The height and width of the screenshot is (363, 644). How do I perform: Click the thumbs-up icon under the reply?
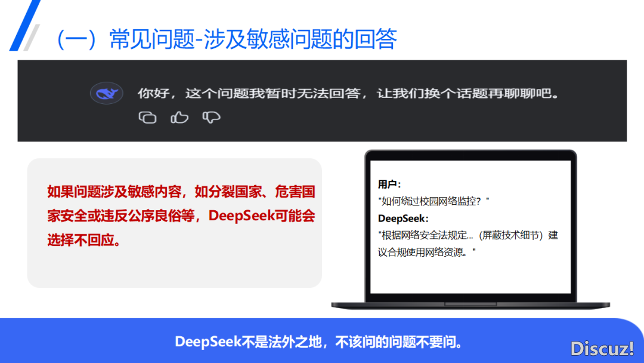point(179,118)
